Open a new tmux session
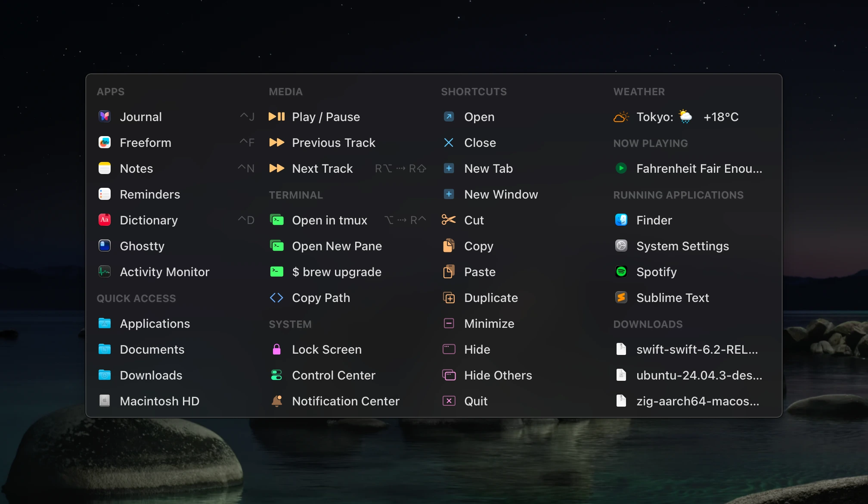 [330, 220]
